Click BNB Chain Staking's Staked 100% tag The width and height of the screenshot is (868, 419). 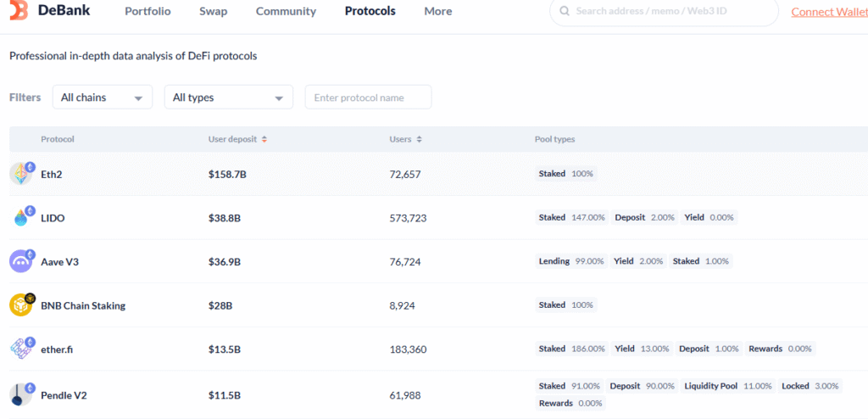(x=565, y=304)
